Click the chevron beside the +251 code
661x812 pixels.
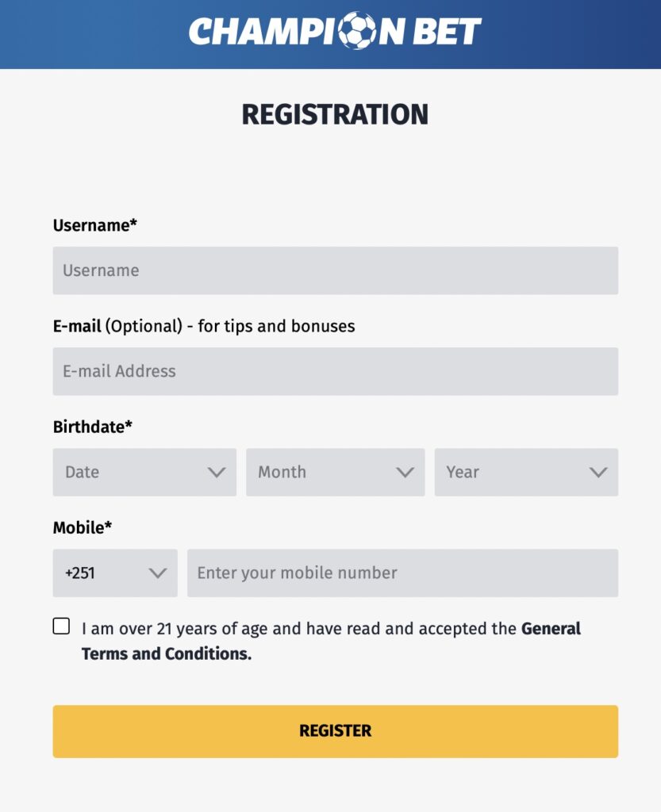[157, 573]
